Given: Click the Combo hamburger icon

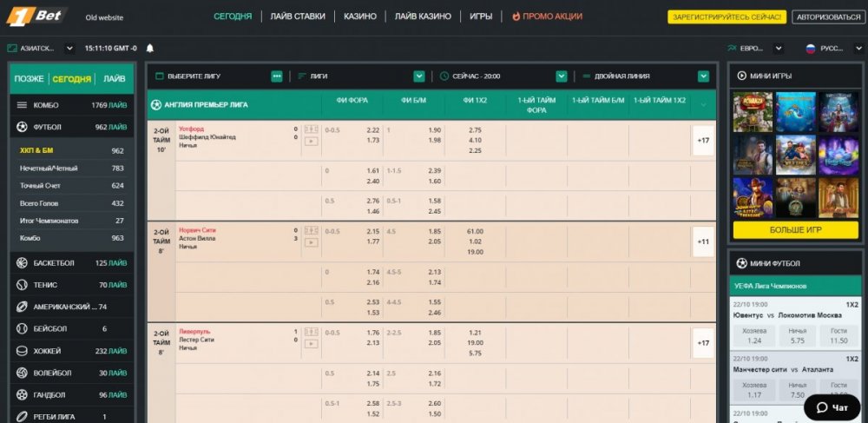Looking at the screenshot, I should tap(23, 104).
